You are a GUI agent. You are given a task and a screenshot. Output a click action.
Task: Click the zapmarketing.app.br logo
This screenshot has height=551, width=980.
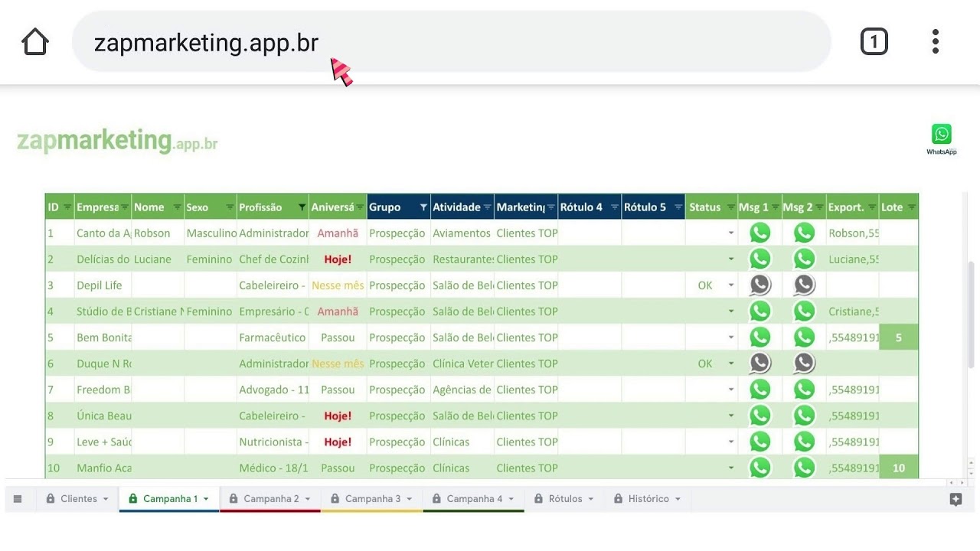point(117,142)
